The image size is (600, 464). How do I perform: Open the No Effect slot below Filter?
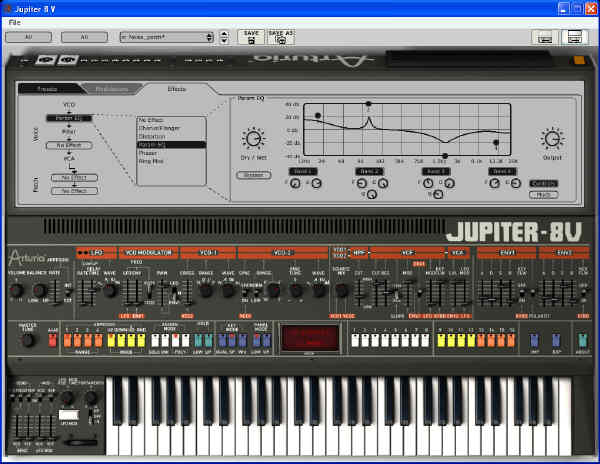pos(69,145)
